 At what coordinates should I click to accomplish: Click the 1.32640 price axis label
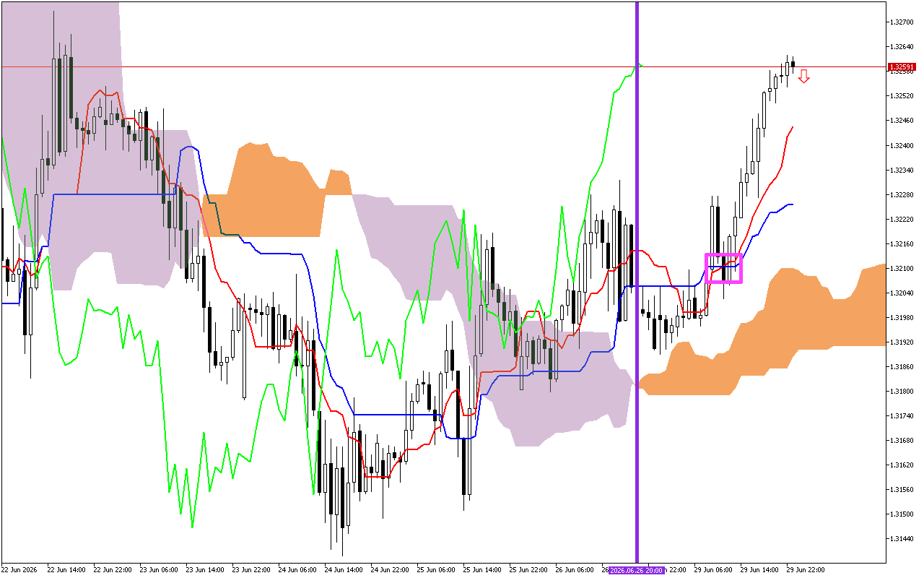pos(901,47)
